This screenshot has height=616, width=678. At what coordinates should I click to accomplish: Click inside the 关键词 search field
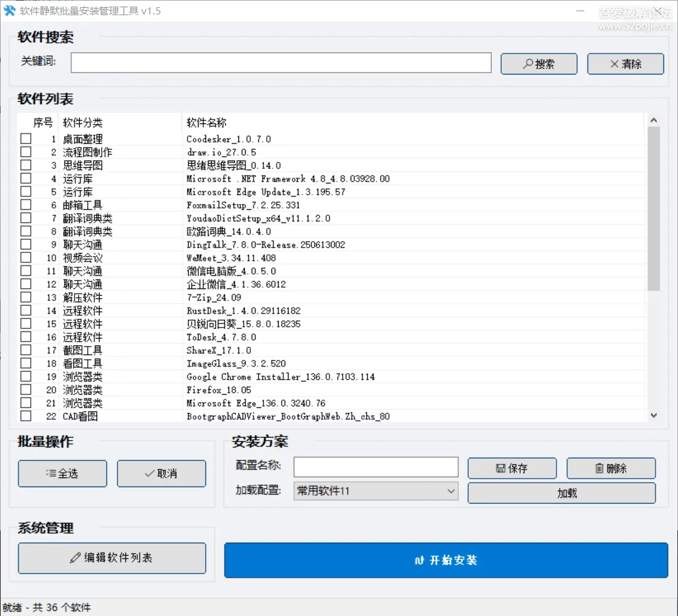(281, 63)
